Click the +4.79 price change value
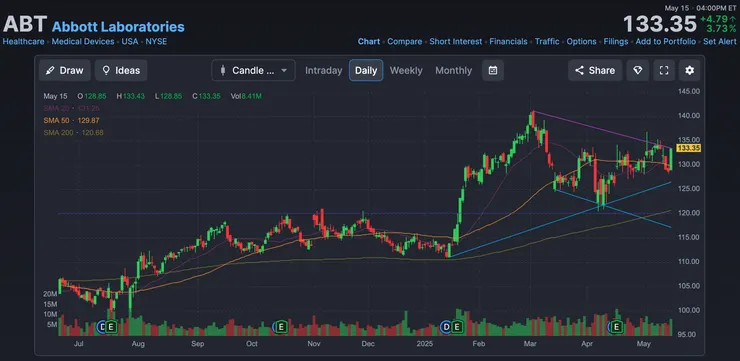Viewport: 740px width, 361px height. coord(718,19)
